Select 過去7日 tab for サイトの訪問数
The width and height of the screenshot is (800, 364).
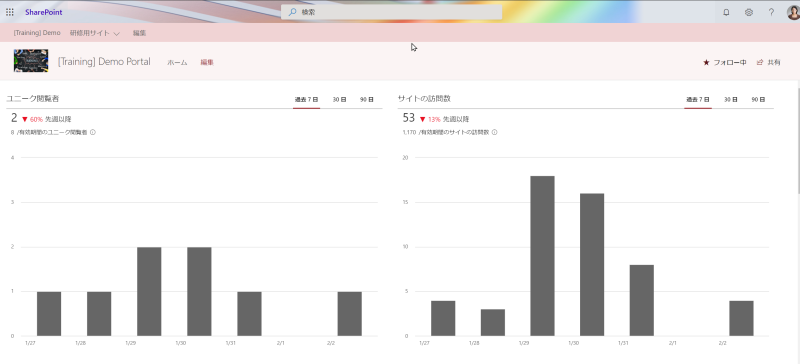coord(698,100)
